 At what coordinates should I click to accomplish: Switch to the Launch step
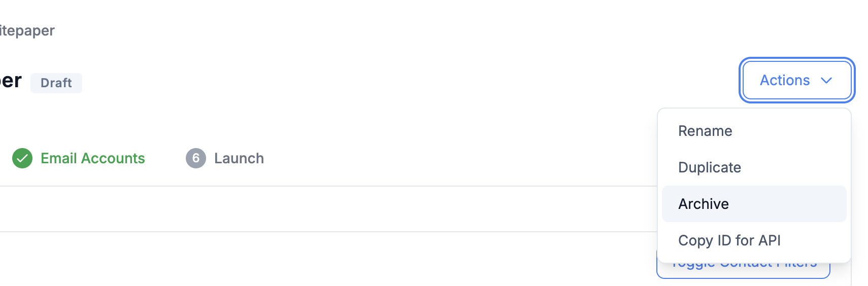(x=225, y=158)
